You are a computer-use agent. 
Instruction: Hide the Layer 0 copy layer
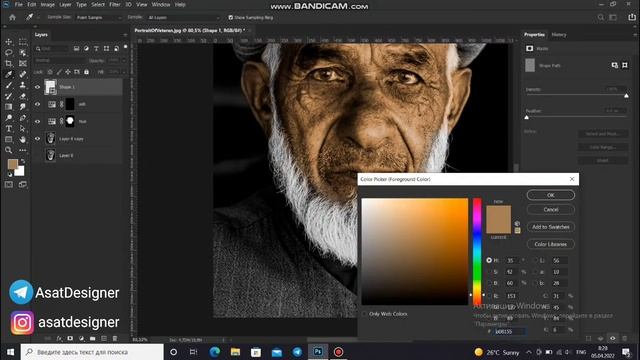37,139
